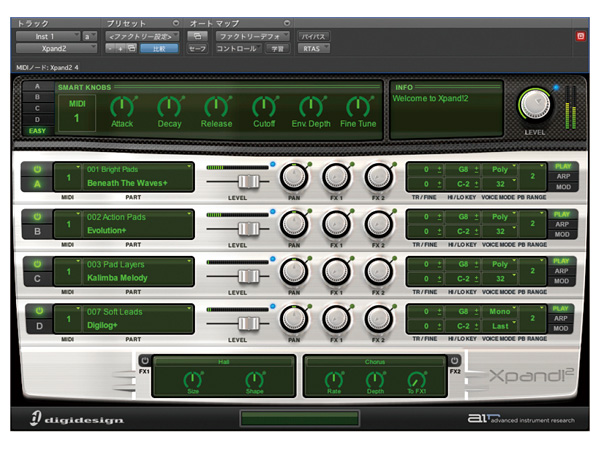Open the ファクトリーデフォ automap dropdown
This screenshot has width=600, height=450.
click(253, 36)
